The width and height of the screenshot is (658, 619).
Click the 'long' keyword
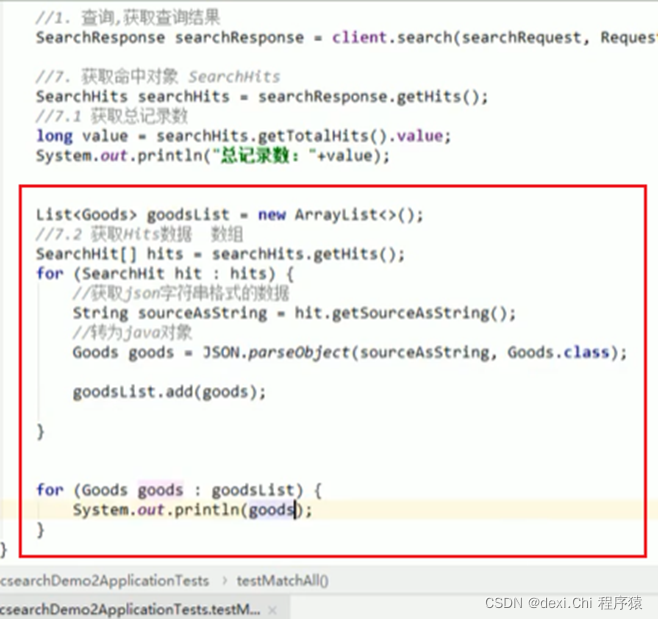(x=54, y=136)
